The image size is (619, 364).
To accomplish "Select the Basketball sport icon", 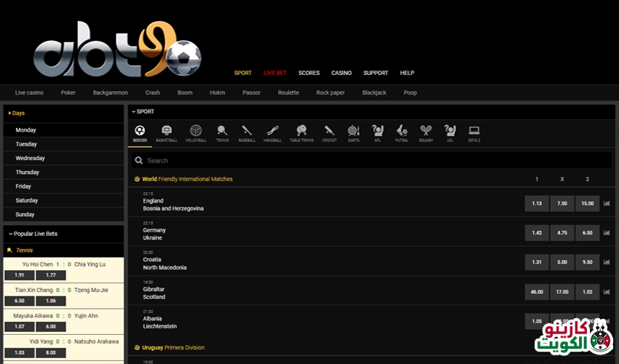I will tap(166, 132).
